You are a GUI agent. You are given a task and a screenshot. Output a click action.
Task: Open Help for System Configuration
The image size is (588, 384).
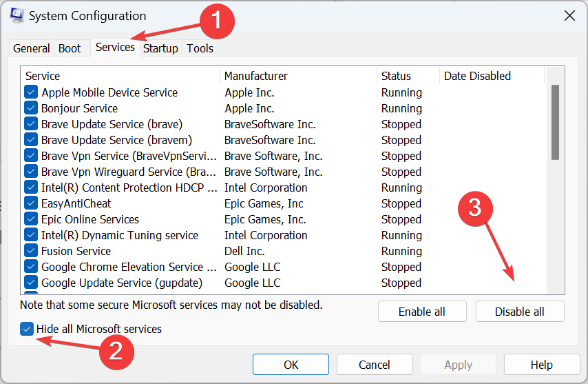[x=541, y=365]
